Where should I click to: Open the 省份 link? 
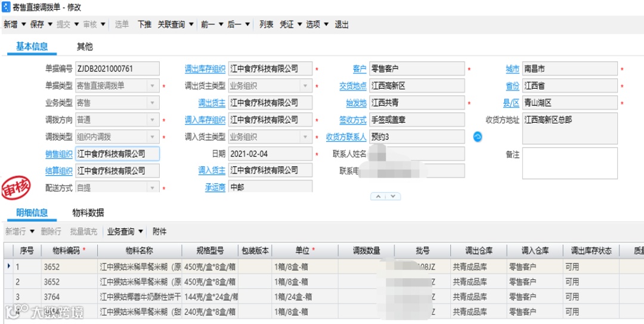(513, 86)
